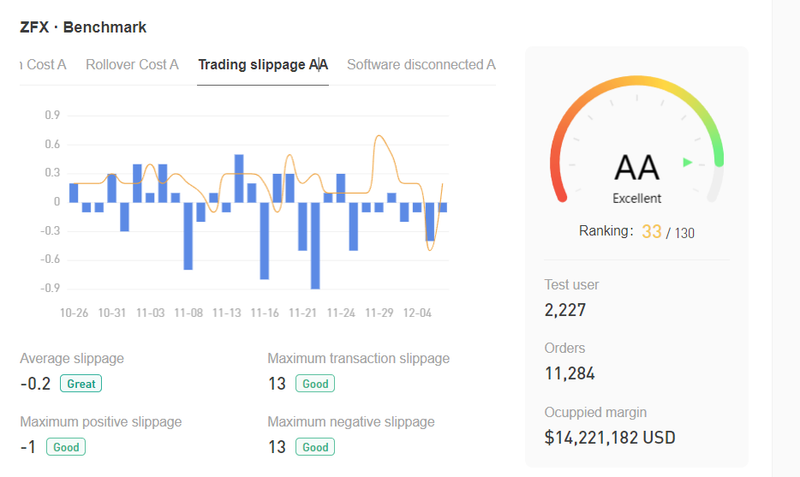Click the Test user value 2,227
The width and height of the screenshot is (800, 477).
(x=565, y=310)
